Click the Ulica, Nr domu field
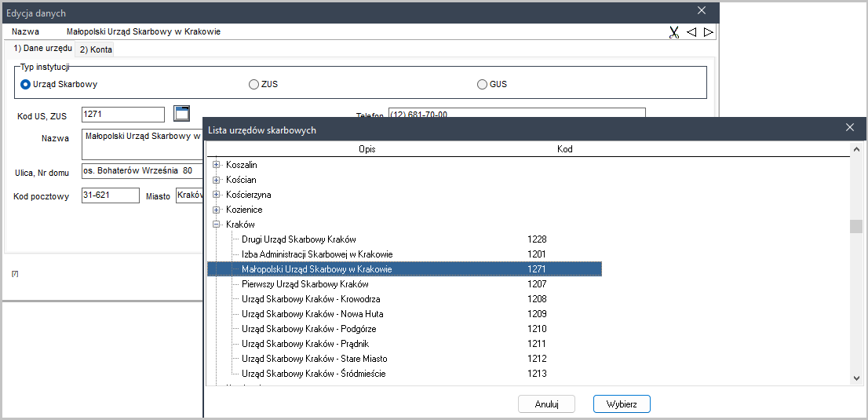Screen dimensions: 868x420 coord(142,170)
